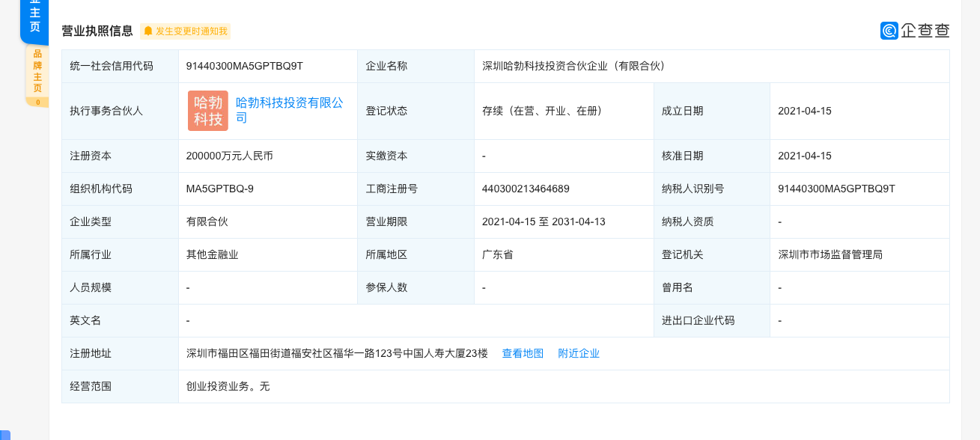
Task: Click 查看地图 to view the map
Action: pyautogui.click(x=523, y=353)
